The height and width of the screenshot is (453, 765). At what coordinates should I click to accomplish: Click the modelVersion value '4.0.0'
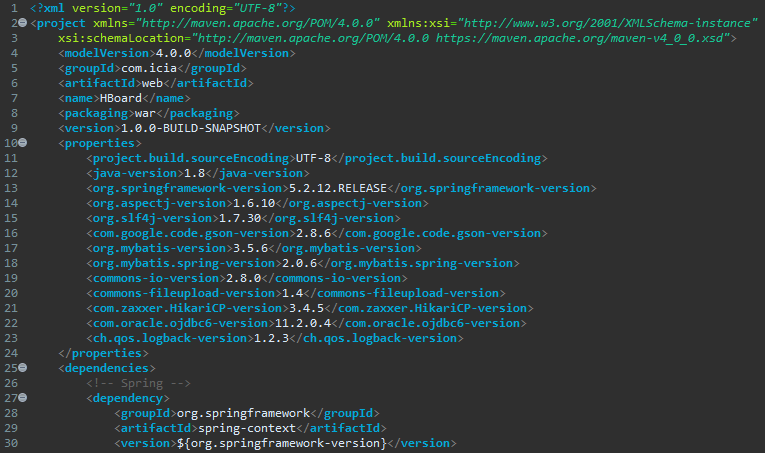pyautogui.click(x=173, y=53)
